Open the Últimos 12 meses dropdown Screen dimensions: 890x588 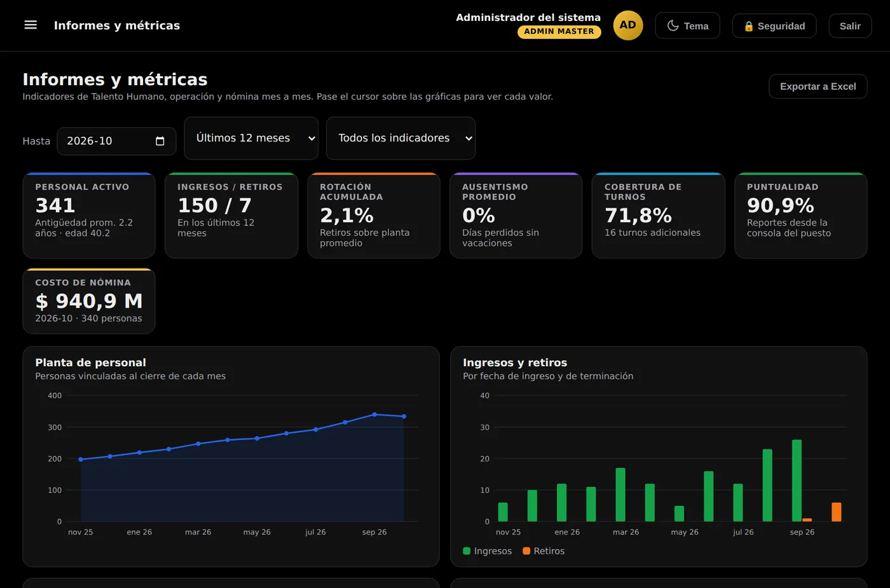[x=251, y=138]
